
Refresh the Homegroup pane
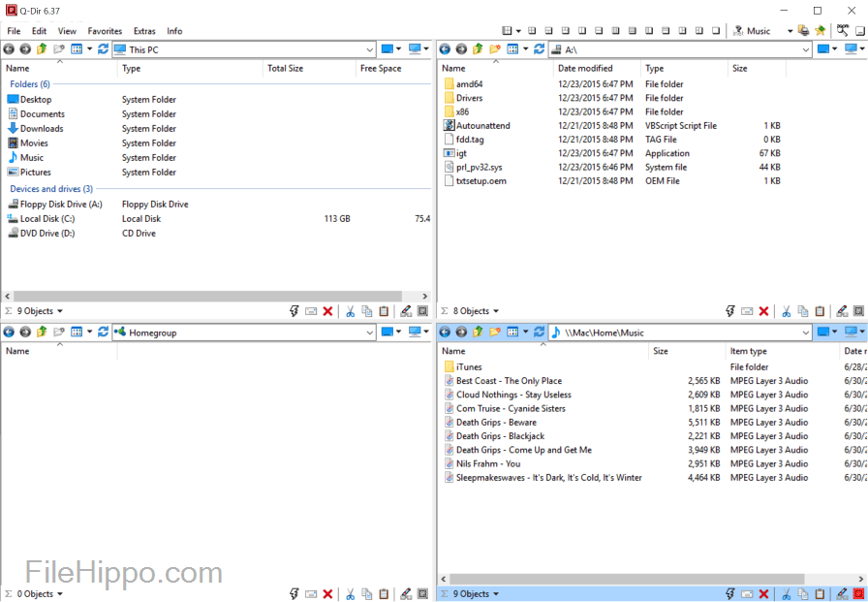[103, 333]
